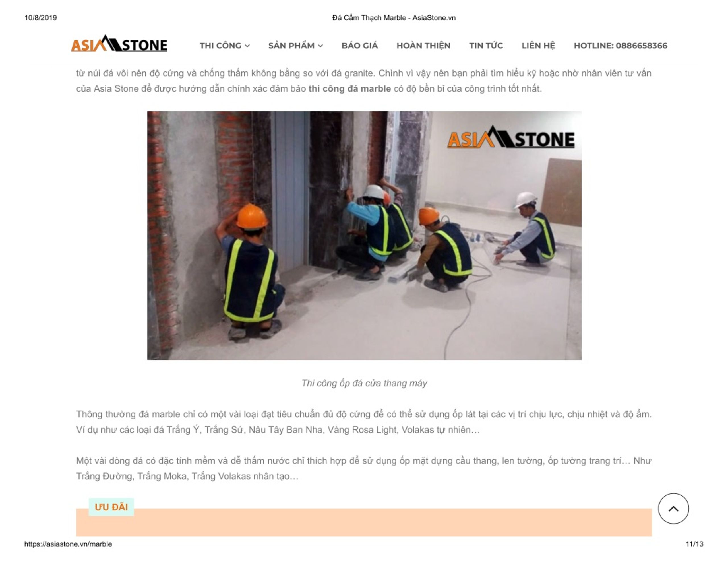Click the caption 'Thi công ốp đá cửa thang máy'
The image size is (728, 562).
coord(364,383)
